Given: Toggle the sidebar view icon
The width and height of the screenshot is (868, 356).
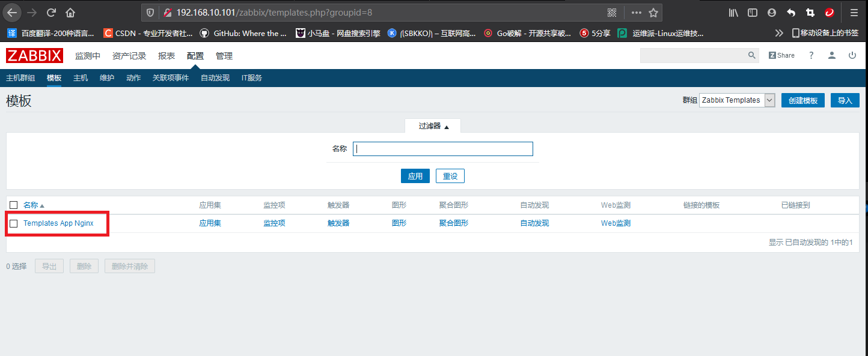Looking at the screenshot, I should pyautogui.click(x=753, y=12).
